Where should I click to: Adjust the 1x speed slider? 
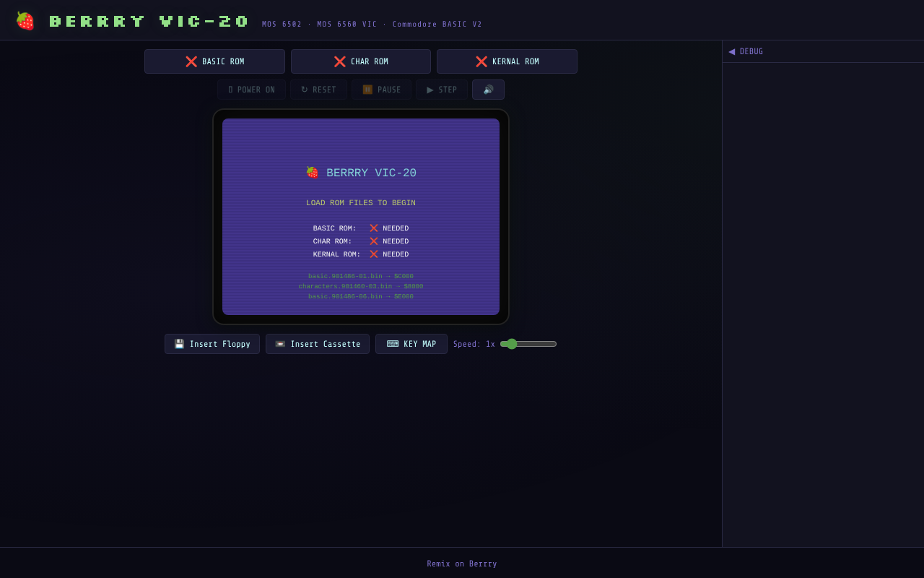tap(527, 343)
